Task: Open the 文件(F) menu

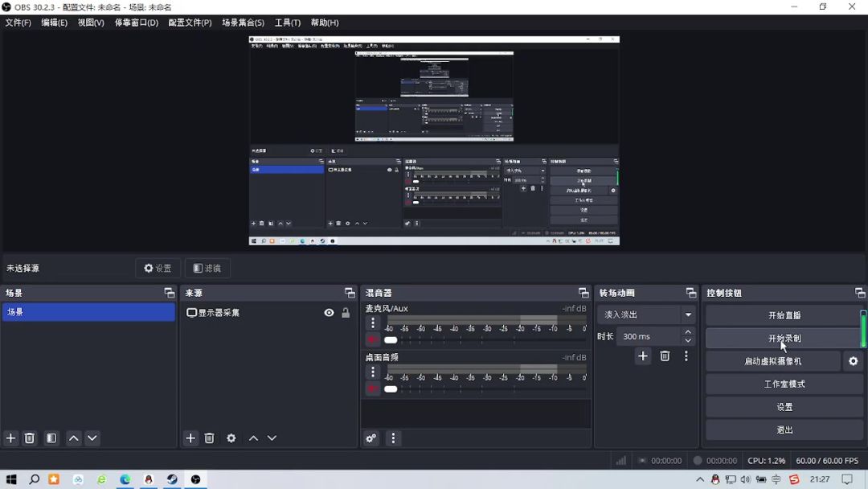Action: coord(18,23)
